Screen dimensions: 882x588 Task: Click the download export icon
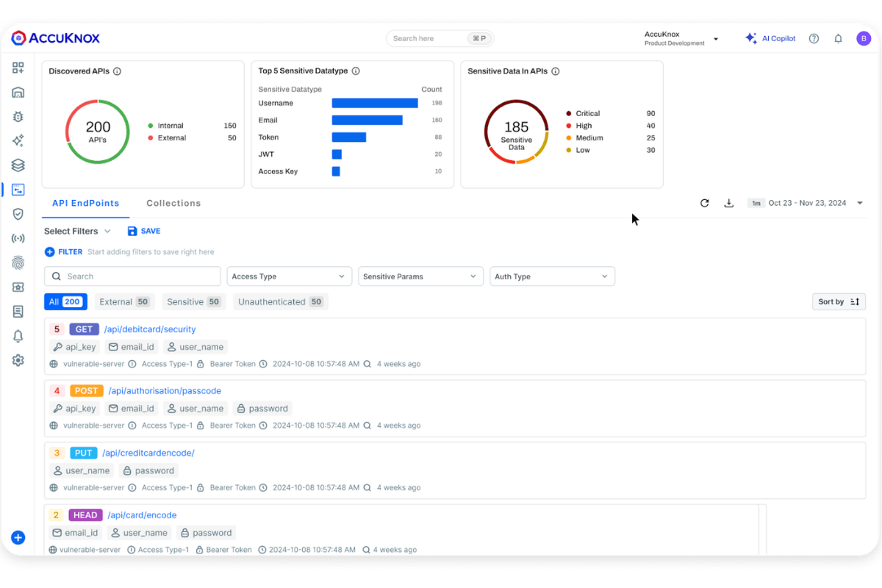coord(728,203)
